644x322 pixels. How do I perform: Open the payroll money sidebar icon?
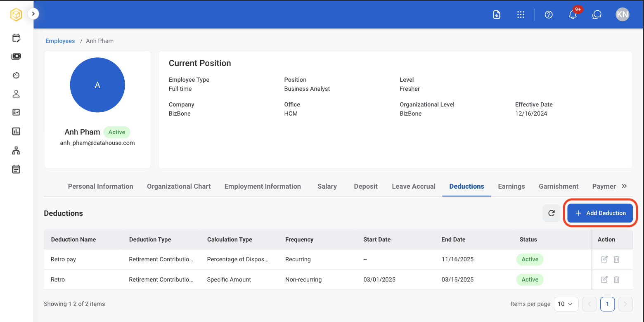click(x=16, y=57)
